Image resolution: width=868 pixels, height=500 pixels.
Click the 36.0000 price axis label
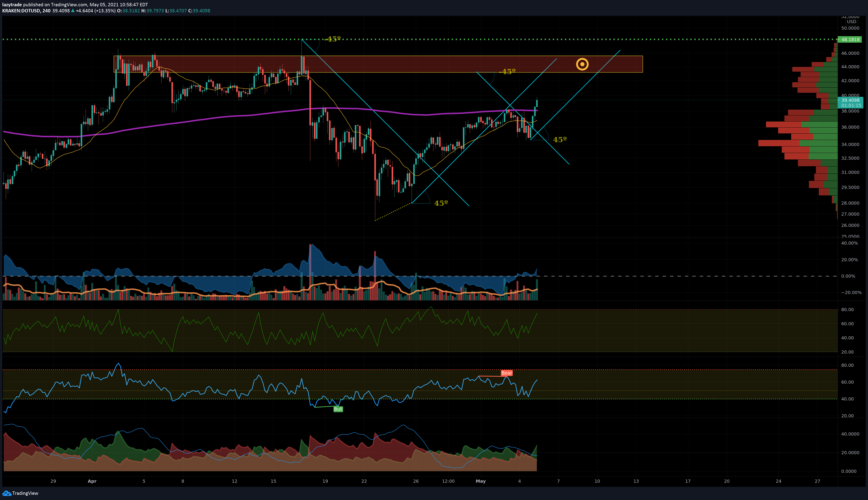[x=850, y=127]
